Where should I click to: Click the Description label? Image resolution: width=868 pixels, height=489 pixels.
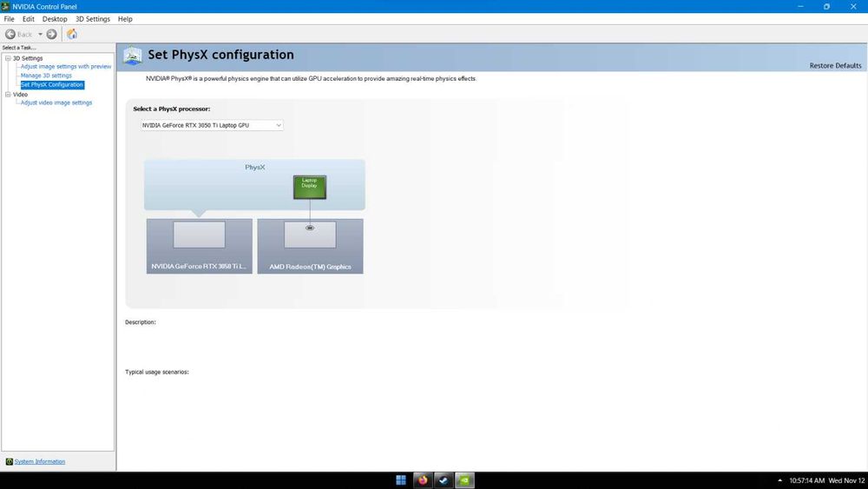point(141,321)
